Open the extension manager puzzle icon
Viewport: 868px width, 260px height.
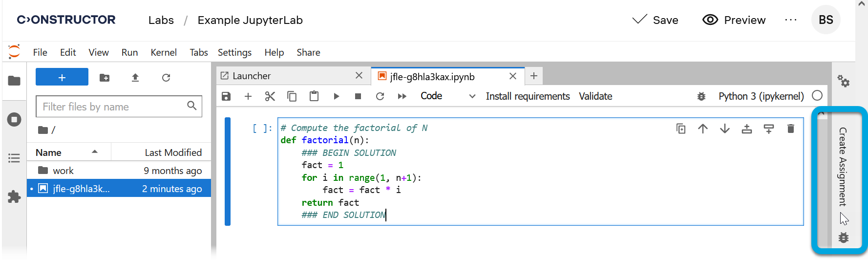14,197
